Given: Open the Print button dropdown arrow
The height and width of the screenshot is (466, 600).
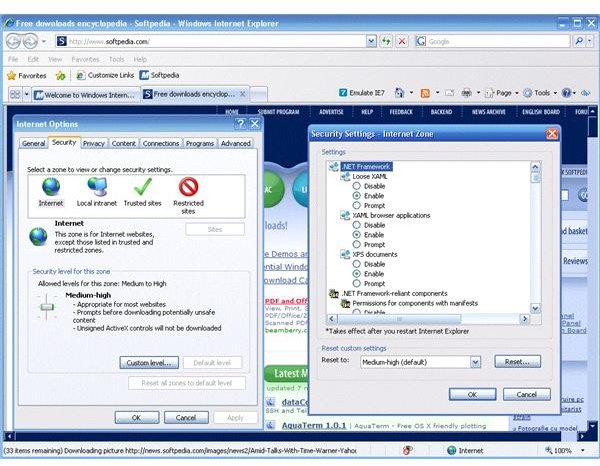Looking at the screenshot, I should [x=478, y=93].
